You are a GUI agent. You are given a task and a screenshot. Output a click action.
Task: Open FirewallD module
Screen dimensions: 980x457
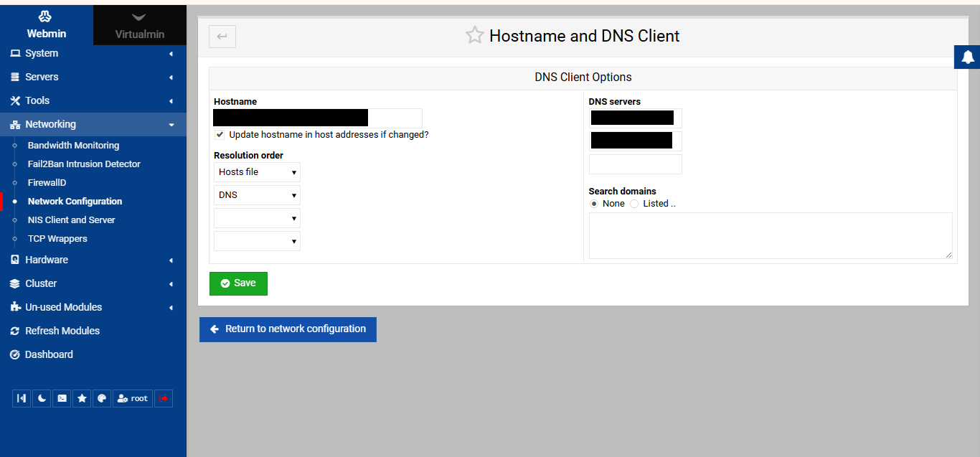[47, 182]
